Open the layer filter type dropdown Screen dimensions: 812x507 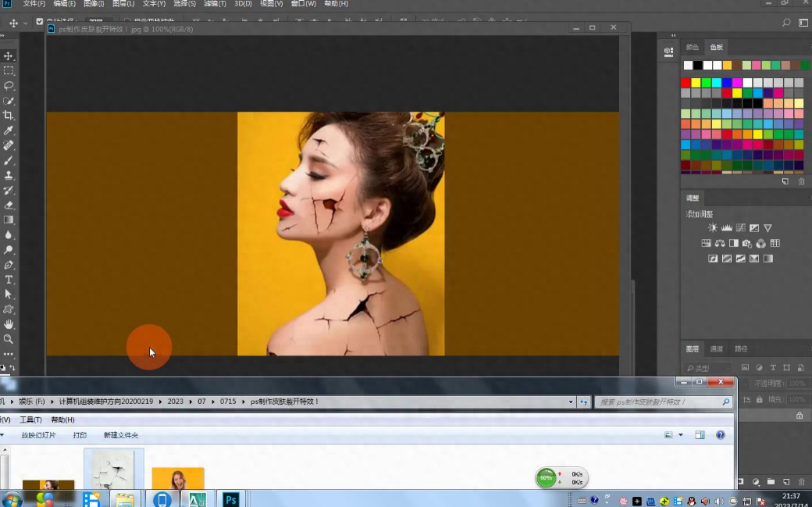708,368
